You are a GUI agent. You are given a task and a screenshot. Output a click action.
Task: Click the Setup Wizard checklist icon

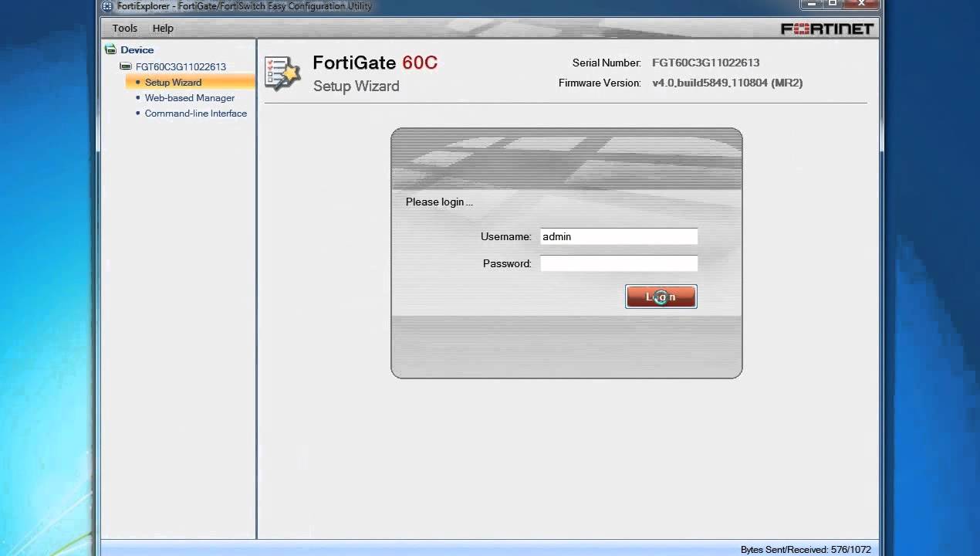pyautogui.click(x=282, y=73)
